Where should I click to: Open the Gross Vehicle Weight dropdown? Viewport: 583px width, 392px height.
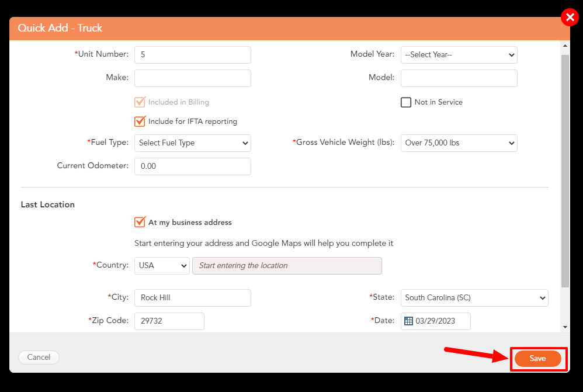459,143
